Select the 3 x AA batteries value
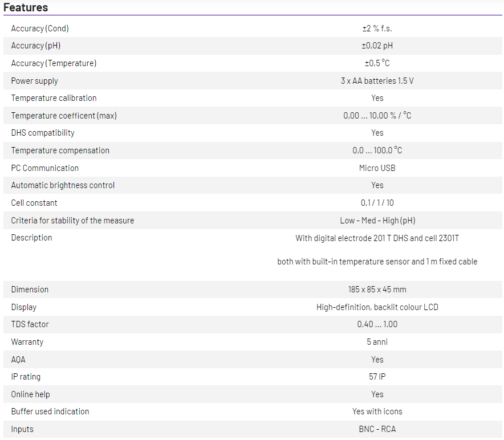 [x=377, y=81]
